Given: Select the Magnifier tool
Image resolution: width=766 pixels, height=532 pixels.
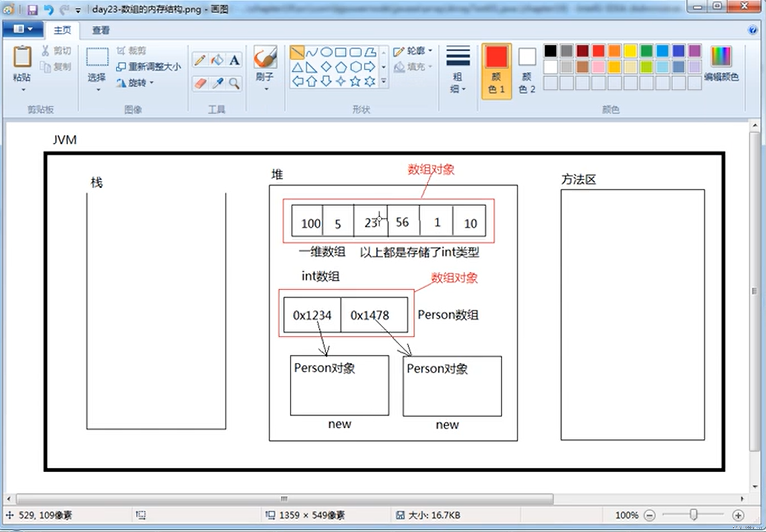Looking at the screenshot, I should point(234,83).
